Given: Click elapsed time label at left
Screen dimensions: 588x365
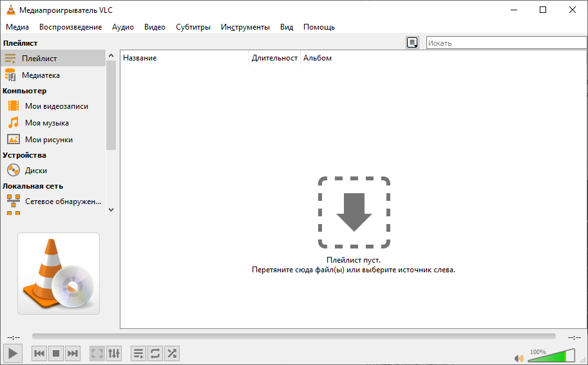Looking at the screenshot, I should [14, 337].
